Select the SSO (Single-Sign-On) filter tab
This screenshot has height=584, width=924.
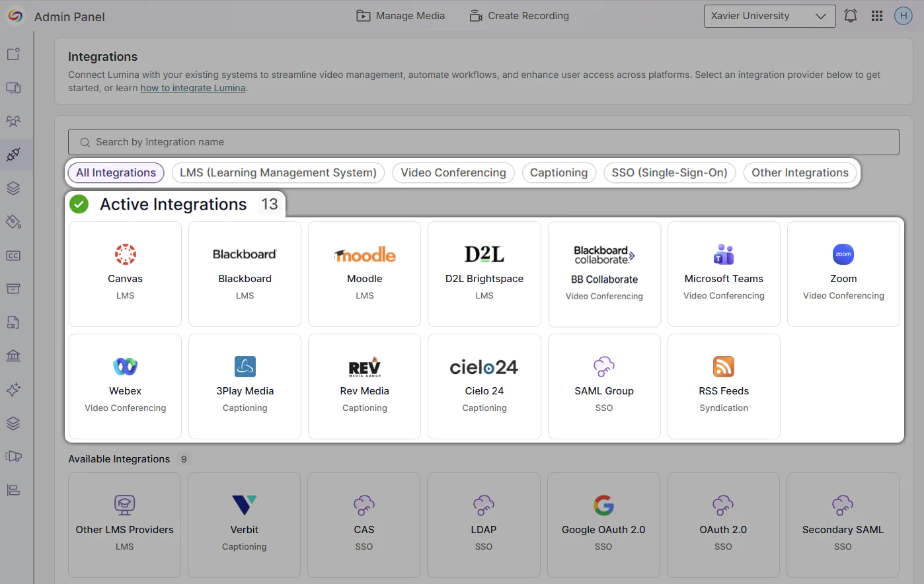coord(670,172)
